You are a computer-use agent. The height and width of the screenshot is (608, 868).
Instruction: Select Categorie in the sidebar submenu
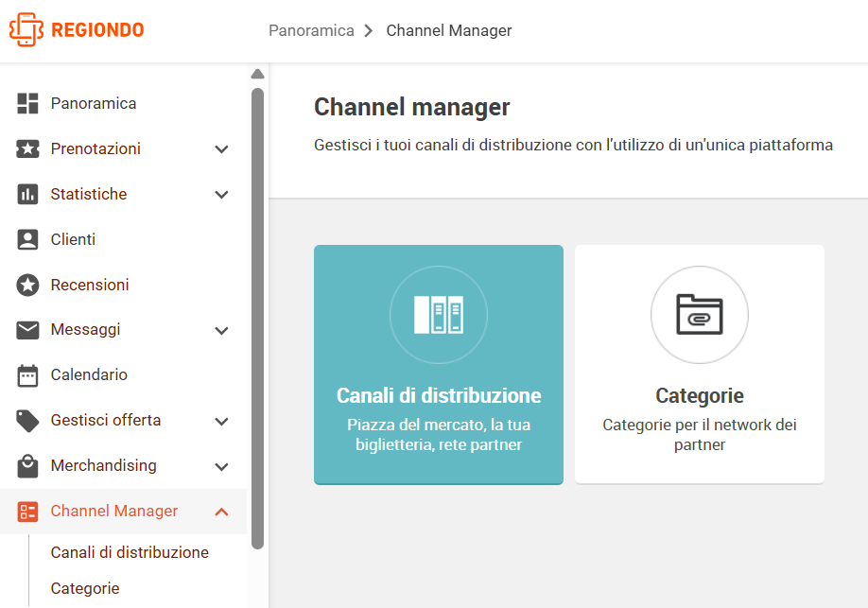[85, 588]
